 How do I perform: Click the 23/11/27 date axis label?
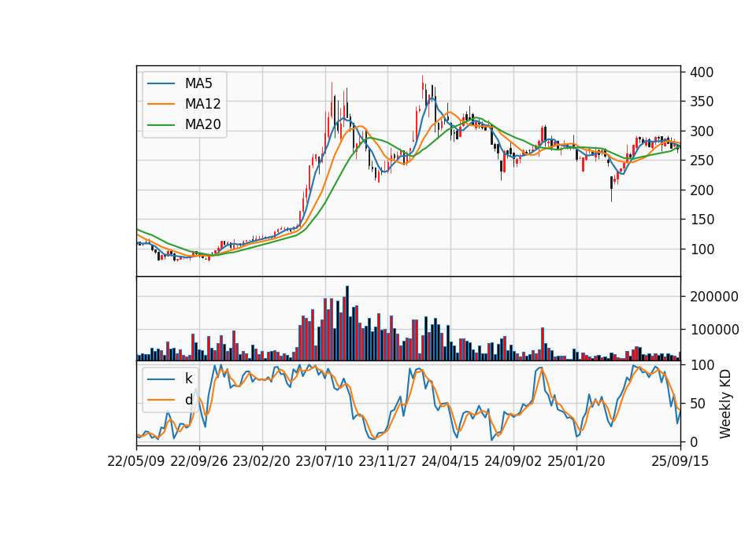387,461
